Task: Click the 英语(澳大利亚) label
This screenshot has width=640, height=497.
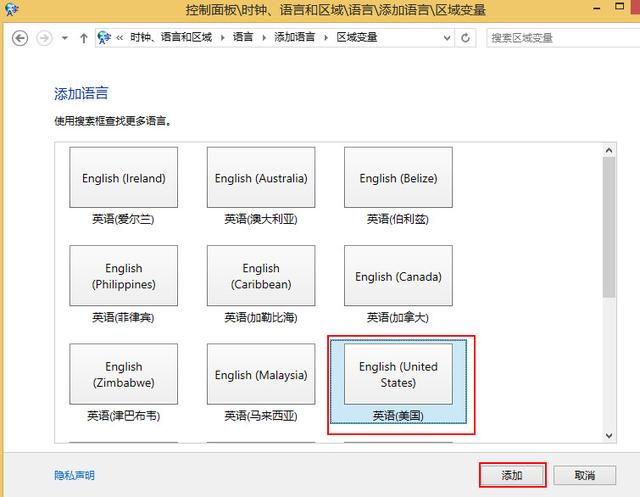Action: (x=261, y=220)
